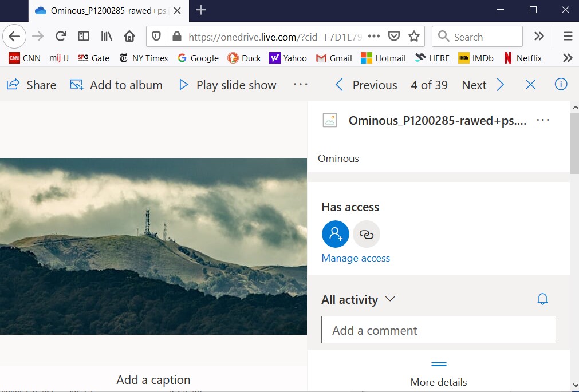Go to the Previous photo
579x392 pixels.
[366, 85]
